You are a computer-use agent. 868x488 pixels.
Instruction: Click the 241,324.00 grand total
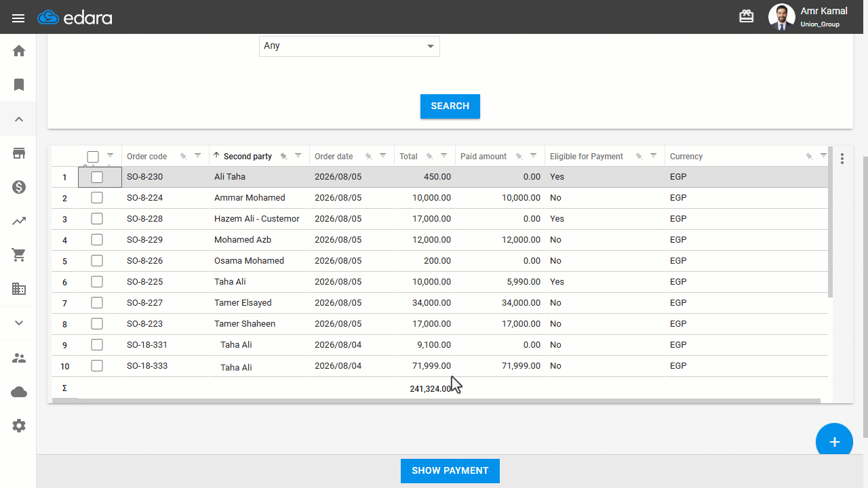[431, 389]
